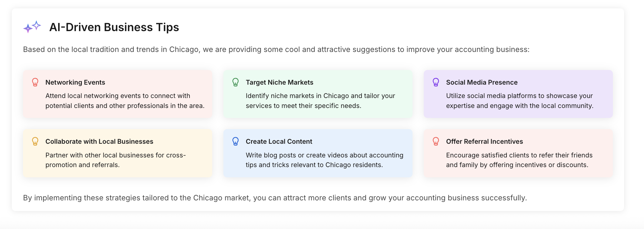Click the "AI-Driven Business Tips" heading
Screen dimensions: 644x229
[x=114, y=27]
